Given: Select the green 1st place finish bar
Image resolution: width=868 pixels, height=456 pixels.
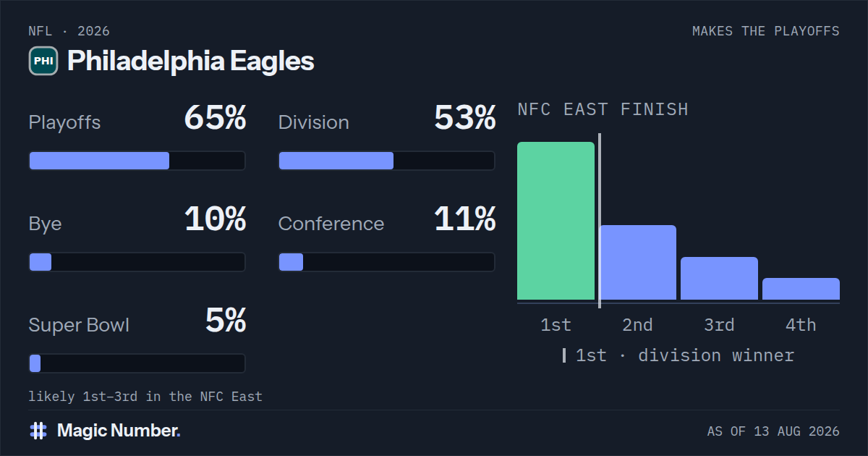Looking at the screenshot, I should coord(556,221).
